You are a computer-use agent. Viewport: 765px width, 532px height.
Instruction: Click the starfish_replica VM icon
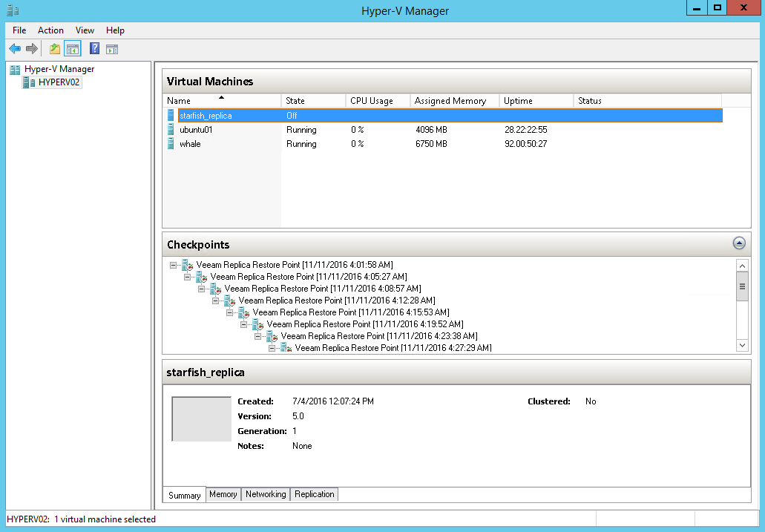click(170, 115)
